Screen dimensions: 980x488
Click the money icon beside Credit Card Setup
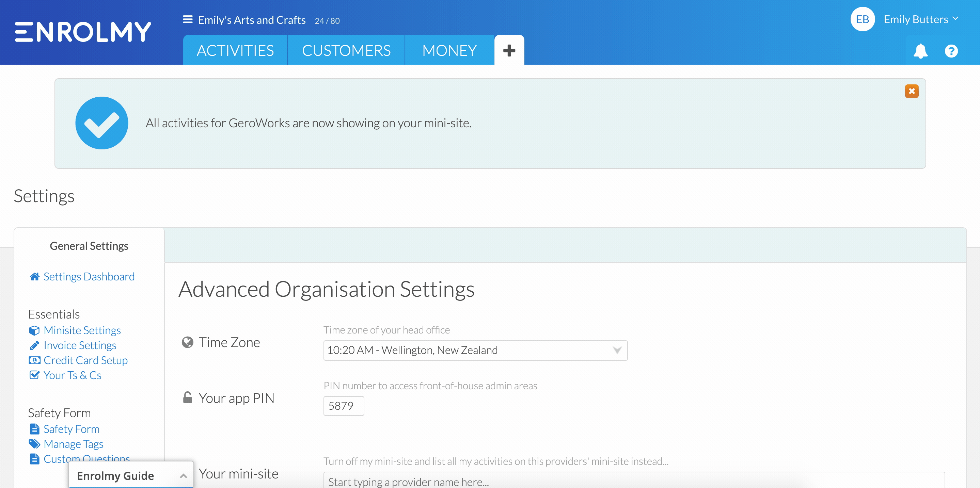34,360
